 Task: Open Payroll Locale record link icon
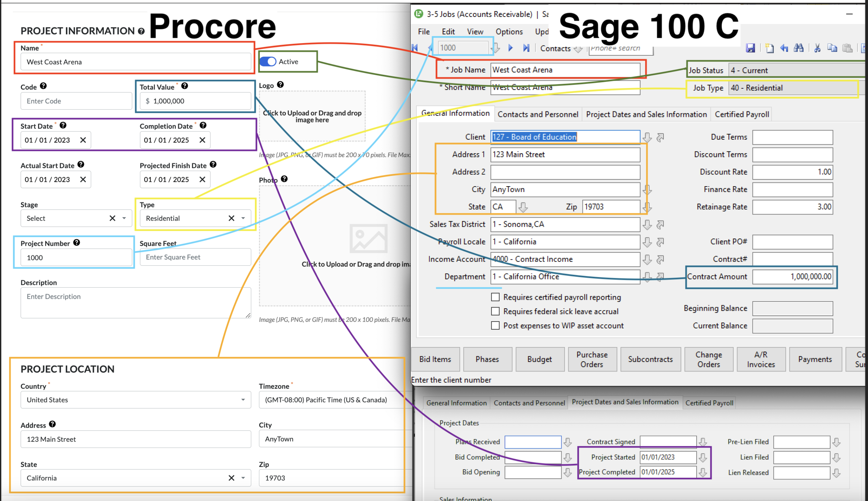click(x=660, y=242)
